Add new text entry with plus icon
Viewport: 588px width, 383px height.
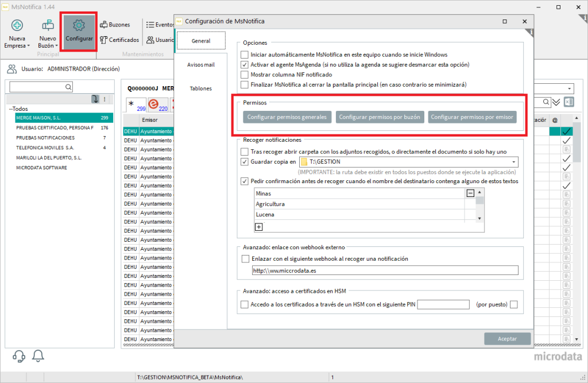pos(259,227)
